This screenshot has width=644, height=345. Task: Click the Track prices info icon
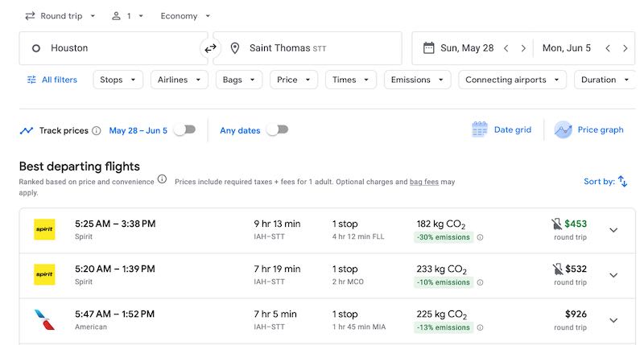coord(97,130)
